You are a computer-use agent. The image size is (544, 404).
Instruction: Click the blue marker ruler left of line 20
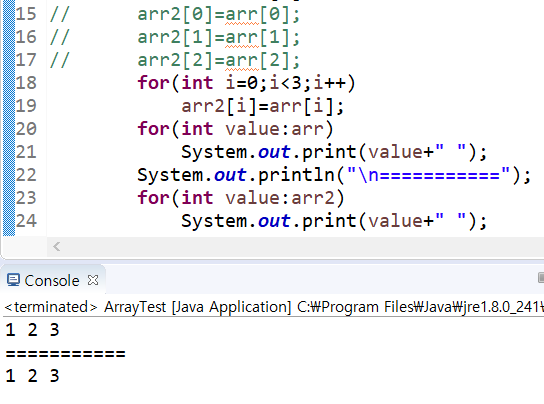pos(9,129)
